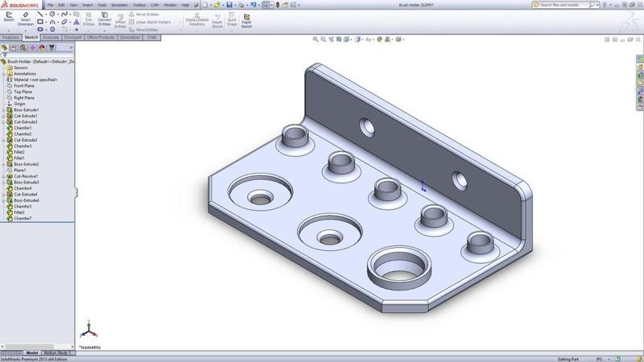Click the Open document folder icon
644x362 pixels.
(217, 5)
